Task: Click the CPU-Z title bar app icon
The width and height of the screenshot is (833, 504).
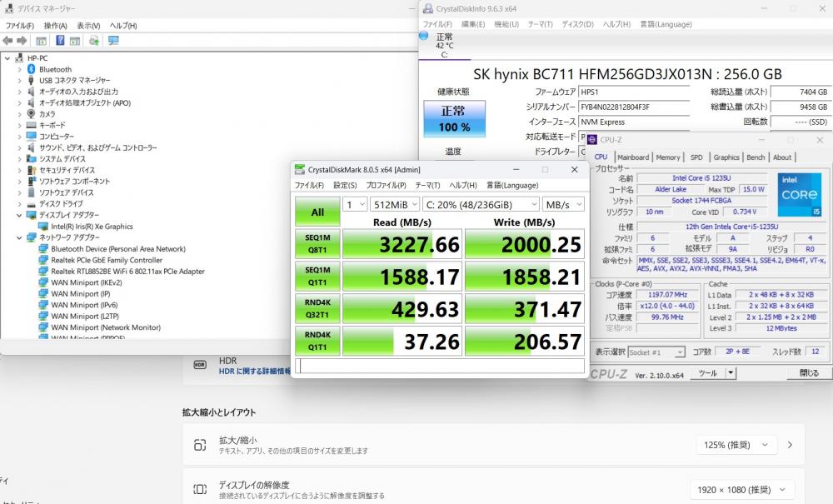Action: tap(592, 140)
